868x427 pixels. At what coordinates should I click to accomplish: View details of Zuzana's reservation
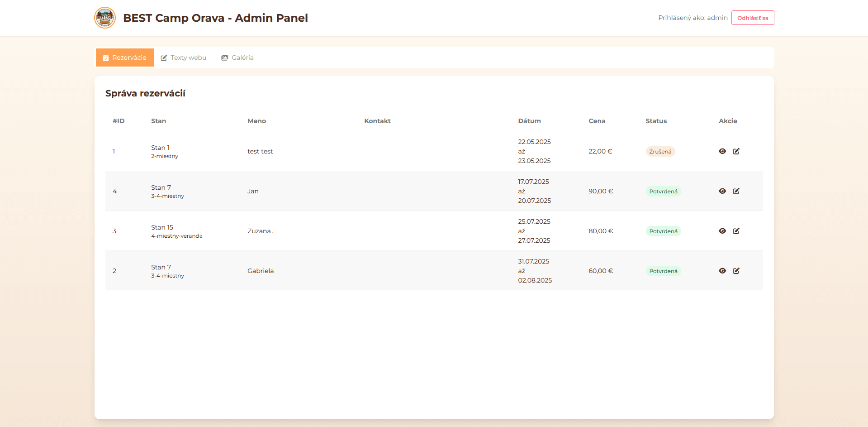pos(722,231)
